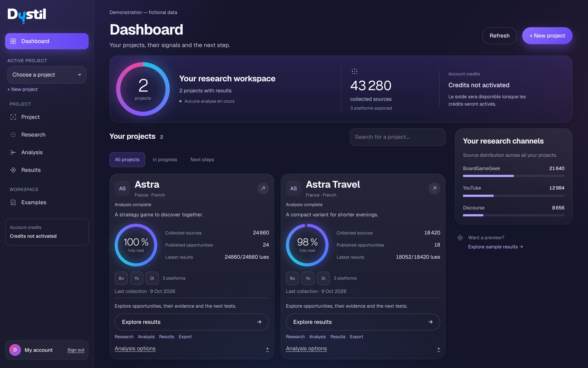The width and height of the screenshot is (588, 368).
Task: Click the Astra project title
Action: pyautogui.click(x=147, y=185)
